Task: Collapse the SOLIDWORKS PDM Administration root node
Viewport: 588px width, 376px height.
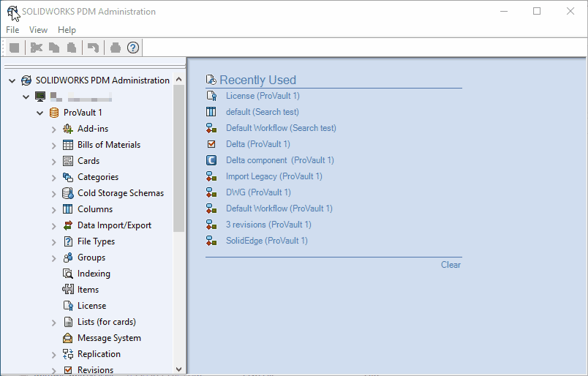Action: (x=12, y=80)
